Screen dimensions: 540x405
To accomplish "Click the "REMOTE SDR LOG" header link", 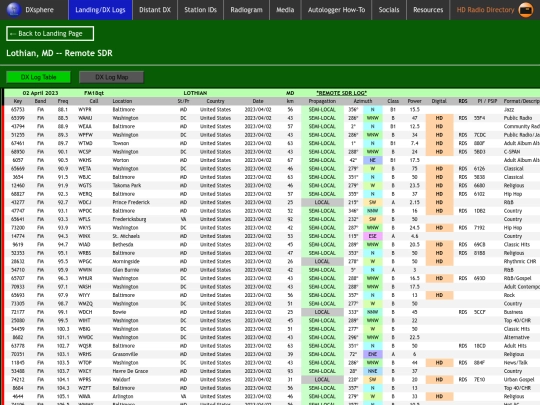I will click(x=342, y=93).
